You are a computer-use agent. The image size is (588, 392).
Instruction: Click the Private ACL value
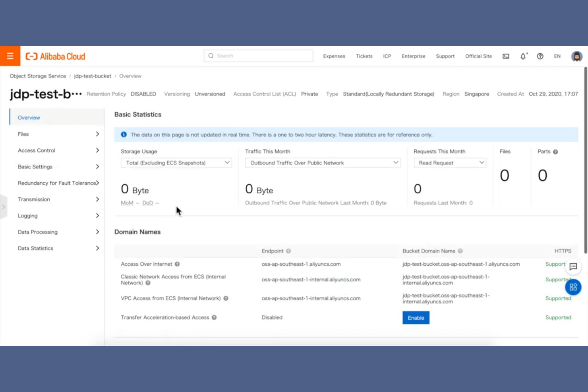coord(309,94)
